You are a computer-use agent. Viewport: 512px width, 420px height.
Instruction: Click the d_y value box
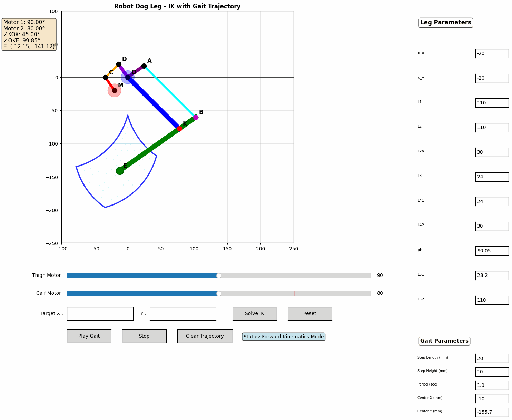(x=492, y=78)
